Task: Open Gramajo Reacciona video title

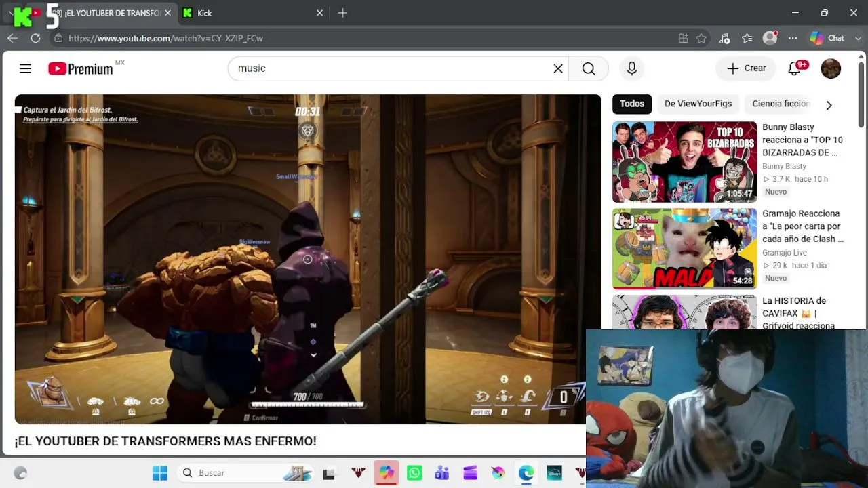Action: click(x=803, y=226)
